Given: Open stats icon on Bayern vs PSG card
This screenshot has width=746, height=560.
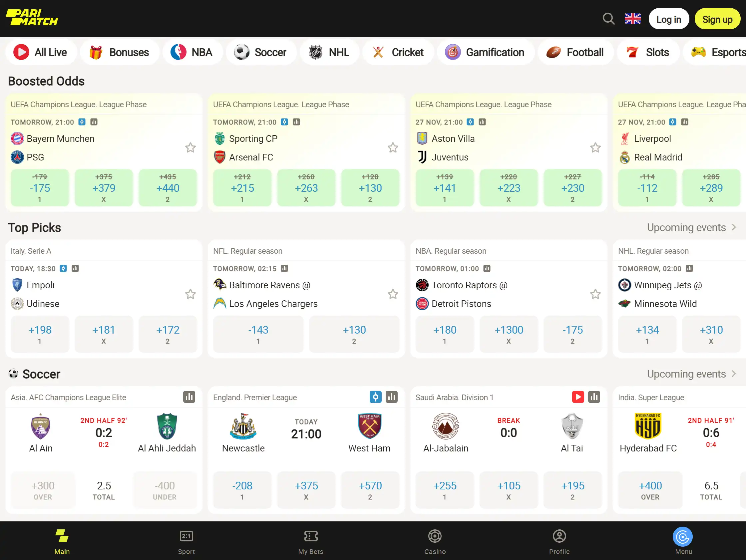Looking at the screenshot, I should 94,122.
